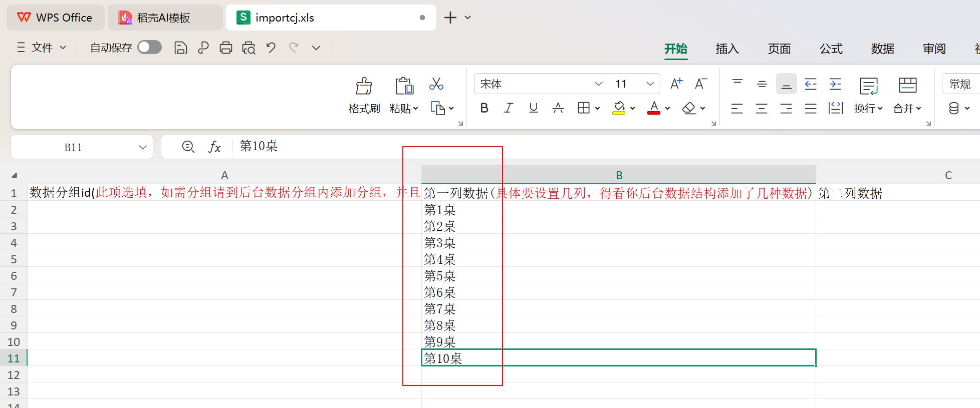Click the Format Painter (格式刷) brush icon
The width and height of the screenshot is (980, 408).
point(364,86)
